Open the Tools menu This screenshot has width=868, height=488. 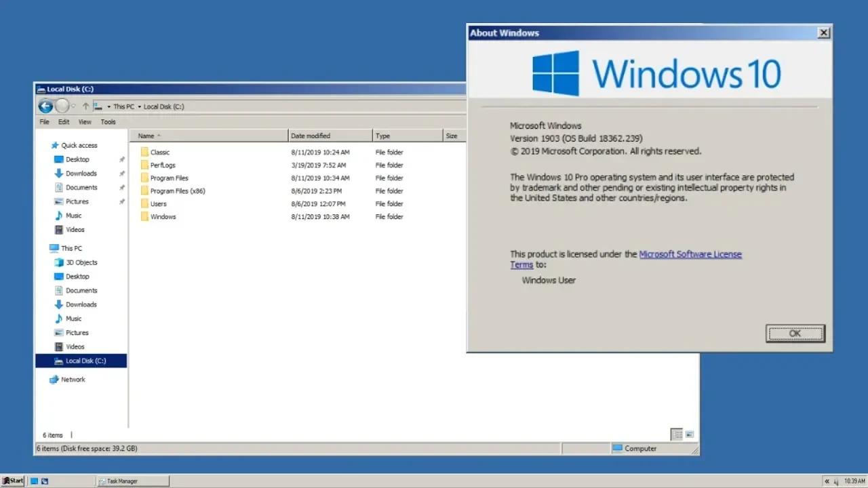108,121
